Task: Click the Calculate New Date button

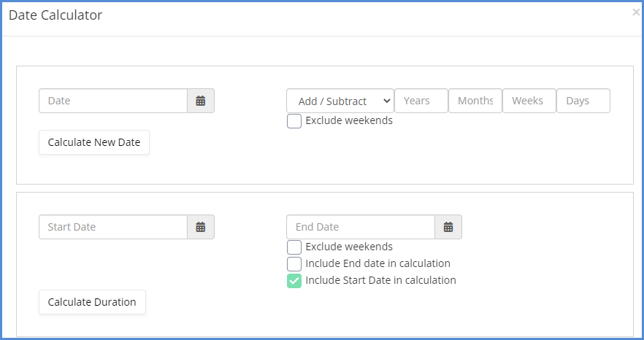Action: click(x=94, y=142)
